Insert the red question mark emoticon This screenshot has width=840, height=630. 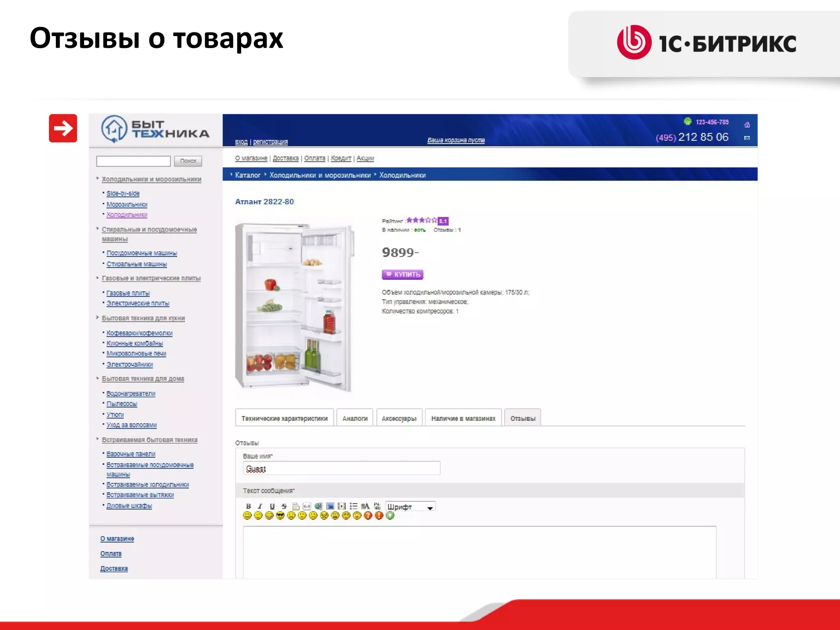[x=368, y=516]
